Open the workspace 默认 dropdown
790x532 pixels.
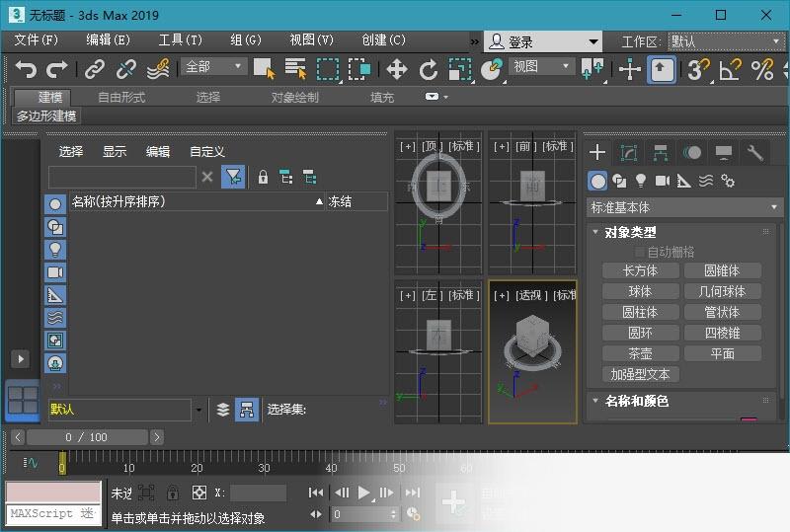(726, 41)
